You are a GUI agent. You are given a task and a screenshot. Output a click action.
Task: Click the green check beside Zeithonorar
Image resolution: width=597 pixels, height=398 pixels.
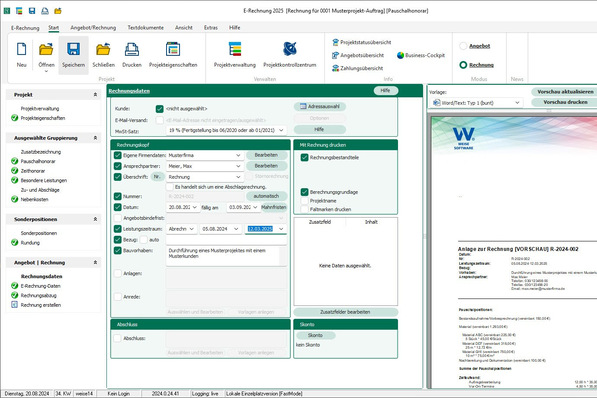click(14, 171)
